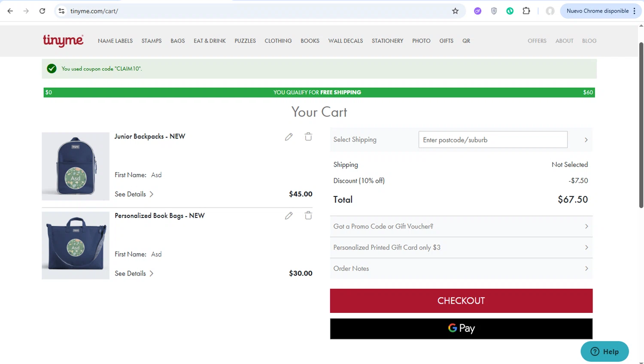Open the Chrome profile avatar

(x=550, y=11)
